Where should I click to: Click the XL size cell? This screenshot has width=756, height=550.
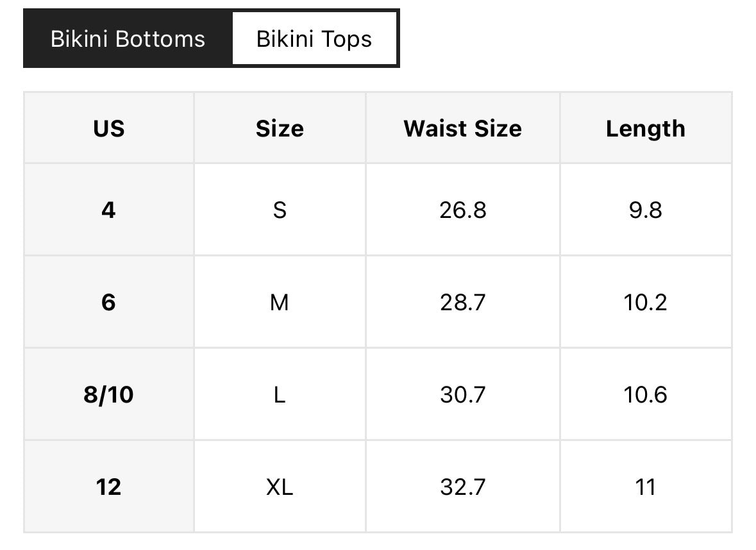[280, 487]
